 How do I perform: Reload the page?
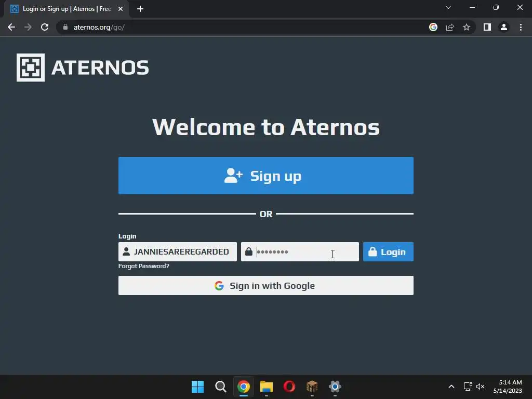[x=45, y=27]
